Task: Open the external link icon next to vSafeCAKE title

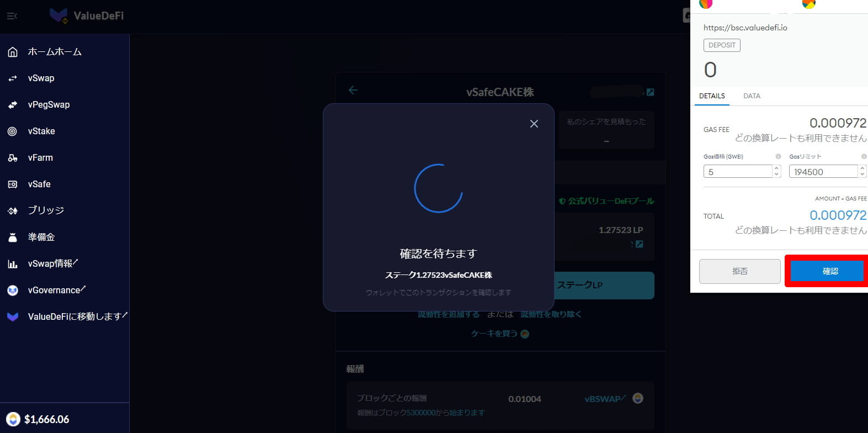Action: click(650, 92)
